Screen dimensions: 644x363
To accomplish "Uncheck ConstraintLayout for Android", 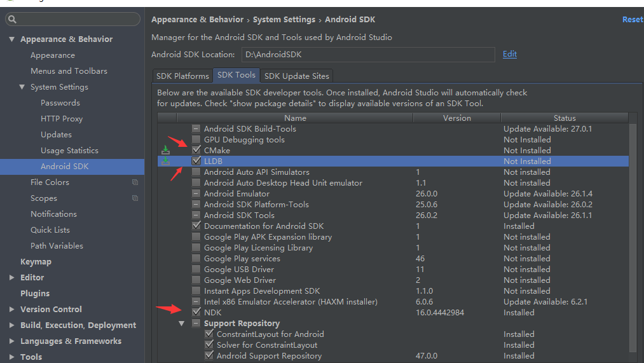I will point(209,334).
